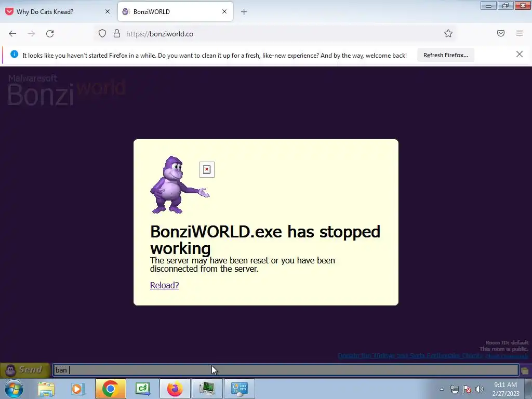Click the info icon in notification bar
Screen dimensions: 532x399
coord(14,54)
